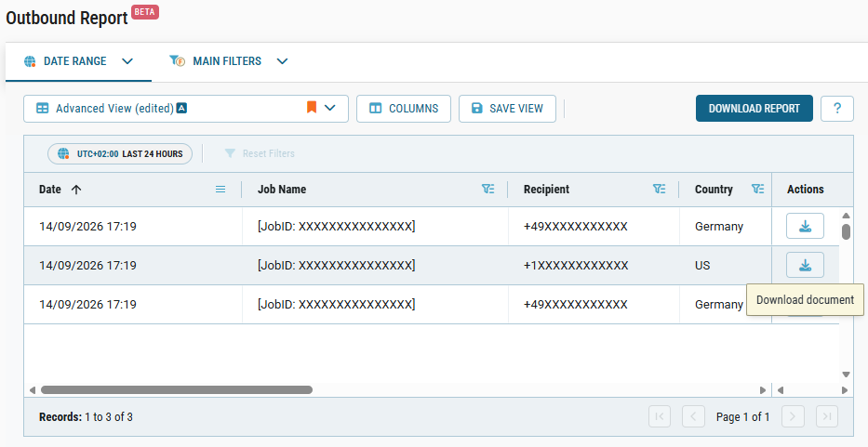Open the Date column menu icon
The height and width of the screenshot is (447, 868).
[220, 190]
